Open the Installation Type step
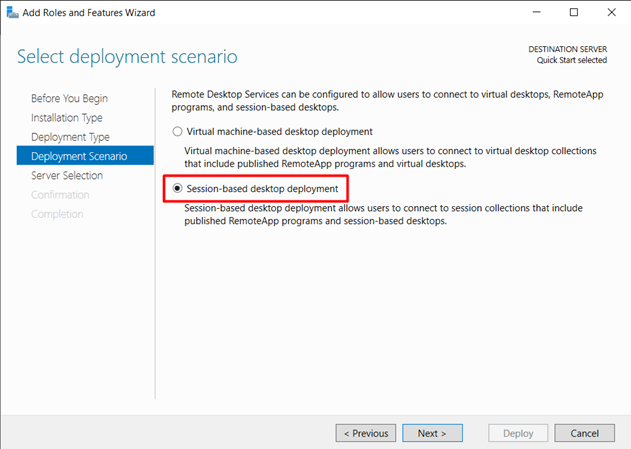This screenshot has width=631, height=449. click(x=67, y=117)
